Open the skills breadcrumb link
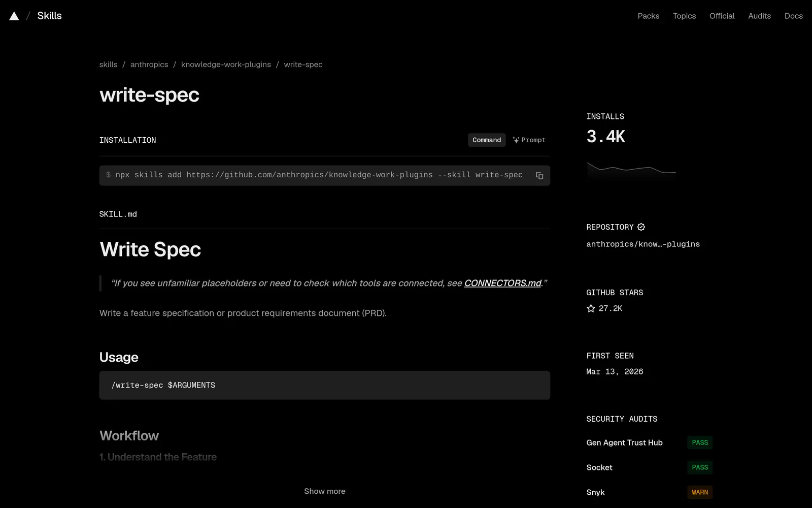Screen dimensions: 812x508 coord(108,65)
